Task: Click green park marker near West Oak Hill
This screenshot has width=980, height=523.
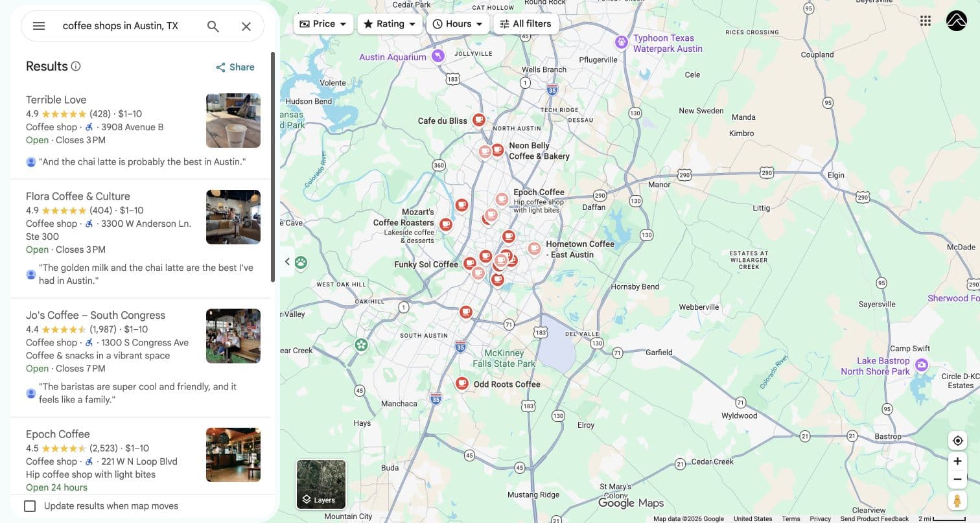Action: (301, 262)
